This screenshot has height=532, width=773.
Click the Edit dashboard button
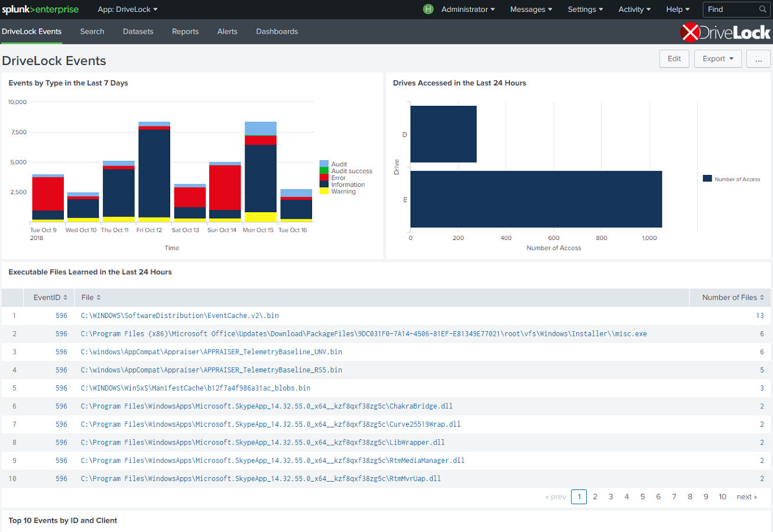click(674, 59)
